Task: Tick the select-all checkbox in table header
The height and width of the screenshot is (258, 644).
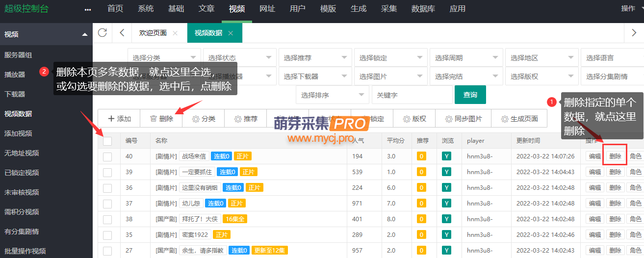Action: click(108, 141)
